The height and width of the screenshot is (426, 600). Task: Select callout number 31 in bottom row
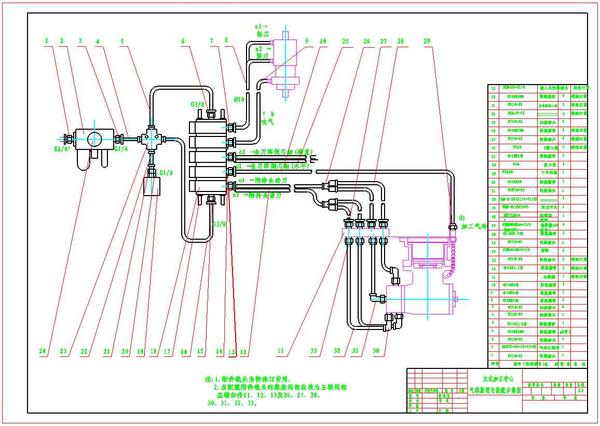point(355,351)
